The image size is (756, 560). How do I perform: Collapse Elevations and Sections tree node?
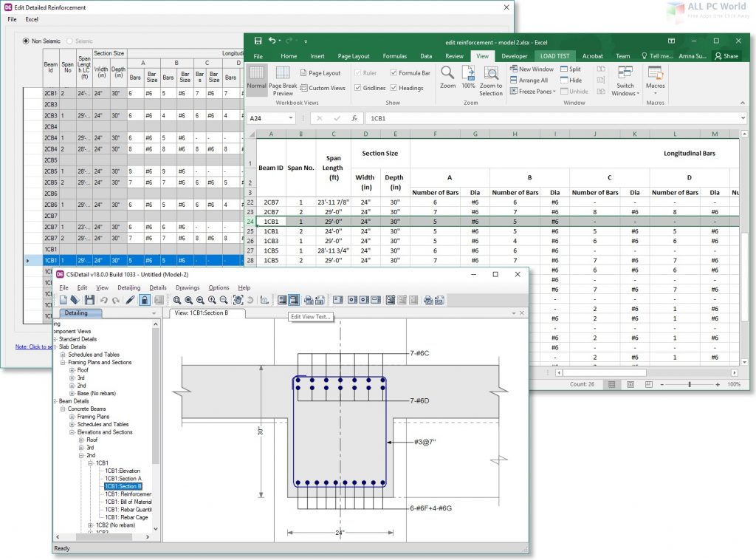(x=72, y=431)
